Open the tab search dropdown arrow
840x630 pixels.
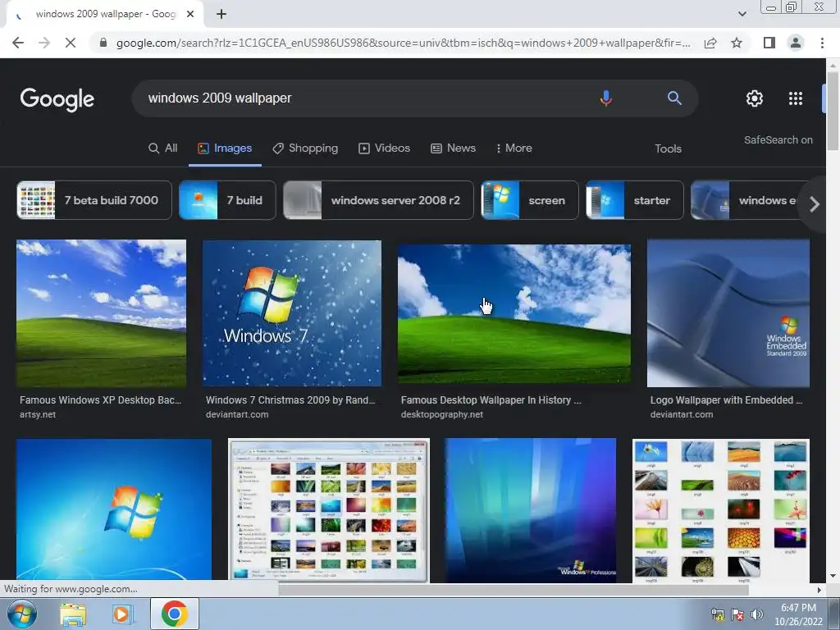tap(742, 14)
